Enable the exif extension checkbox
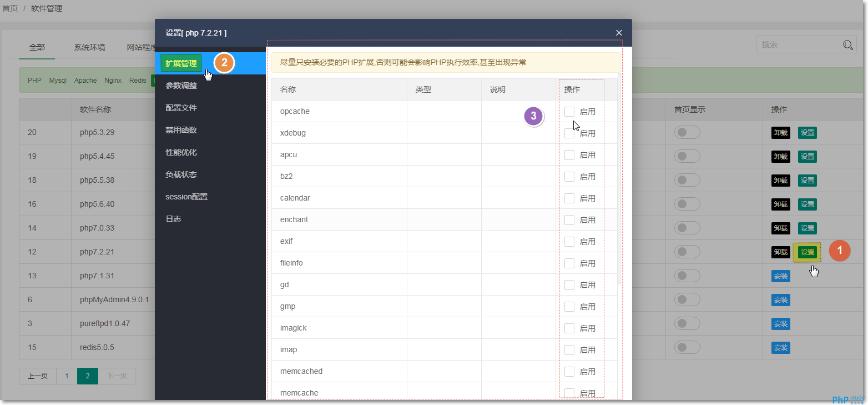Viewport: 868px width, 405px height. pyautogui.click(x=569, y=241)
